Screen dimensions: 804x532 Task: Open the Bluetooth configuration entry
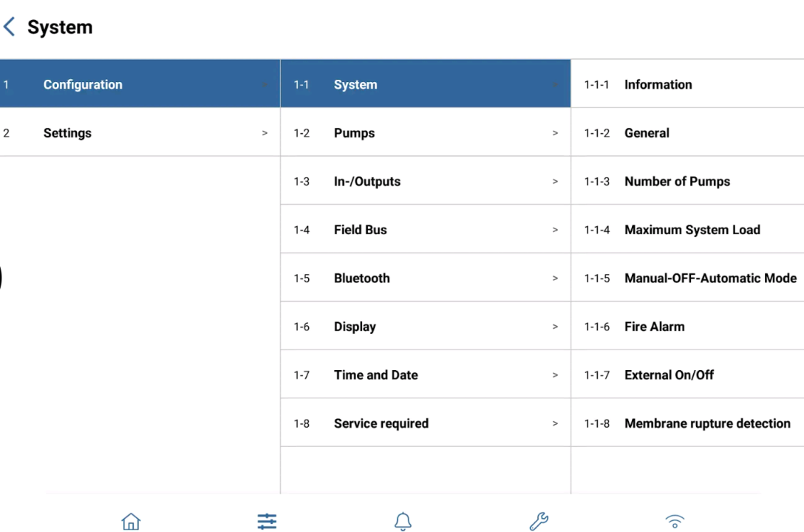[x=426, y=277]
